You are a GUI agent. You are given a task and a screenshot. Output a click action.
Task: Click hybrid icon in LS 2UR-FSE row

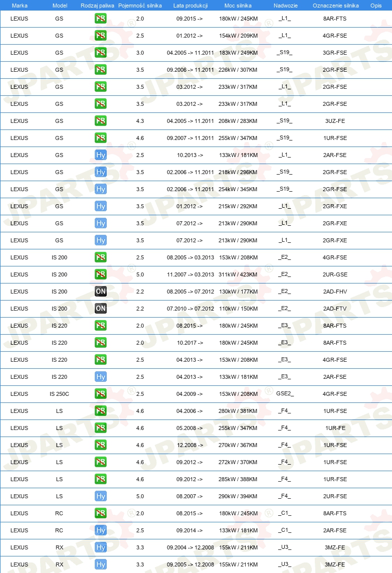point(100,496)
